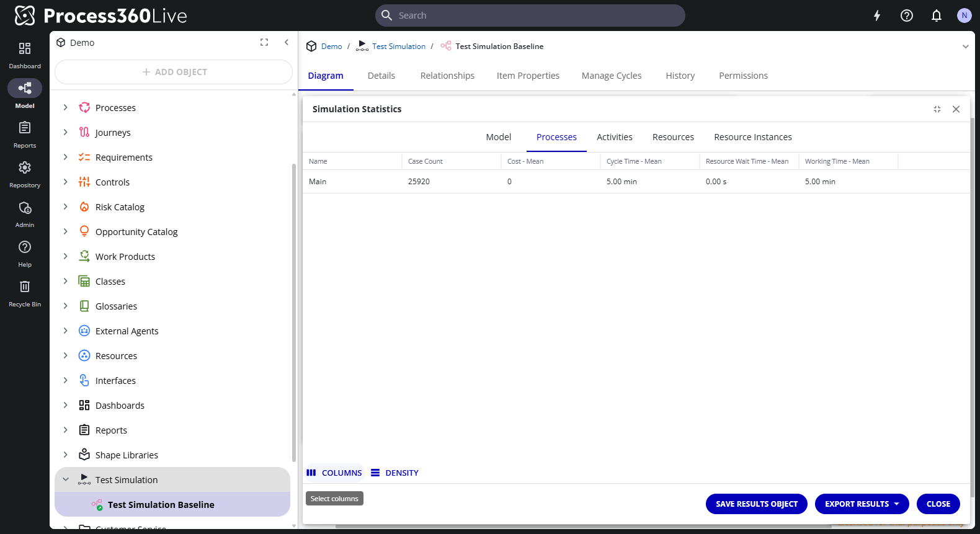Image resolution: width=980 pixels, height=534 pixels.
Task: Collapse the Test Simulation tree node
Action: [66, 480]
